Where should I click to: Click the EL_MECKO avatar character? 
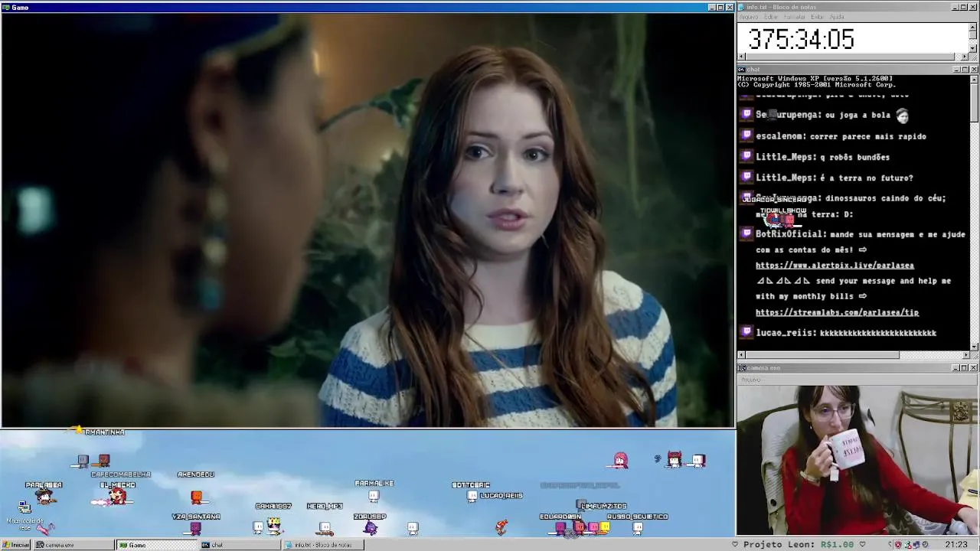click(116, 497)
